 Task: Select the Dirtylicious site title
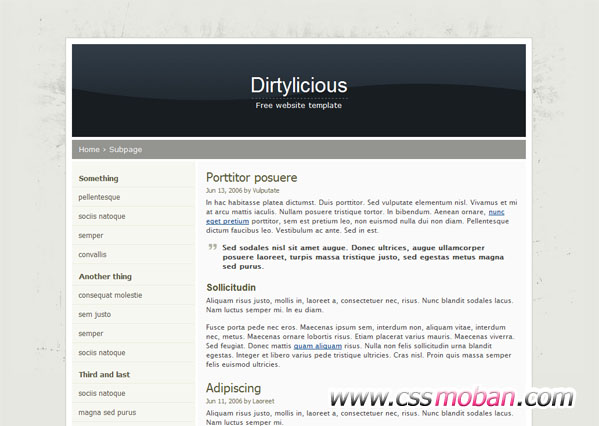(299, 85)
